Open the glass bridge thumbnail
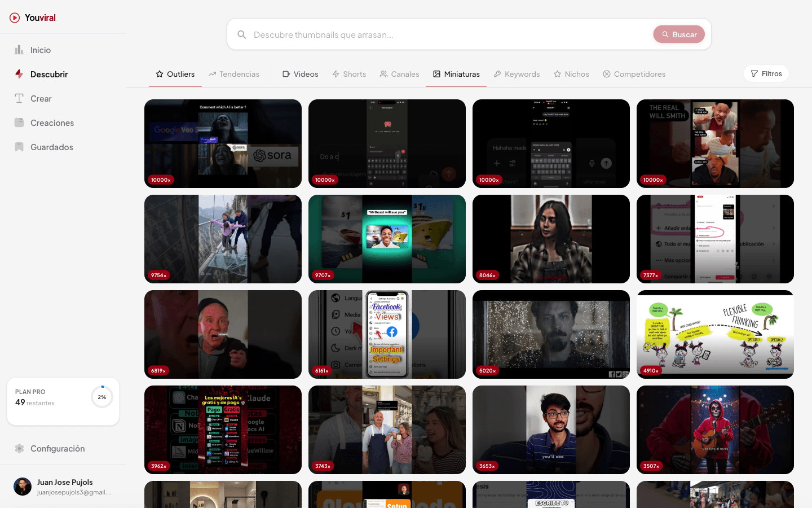This screenshot has height=508, width=812. tap(223, 239)
